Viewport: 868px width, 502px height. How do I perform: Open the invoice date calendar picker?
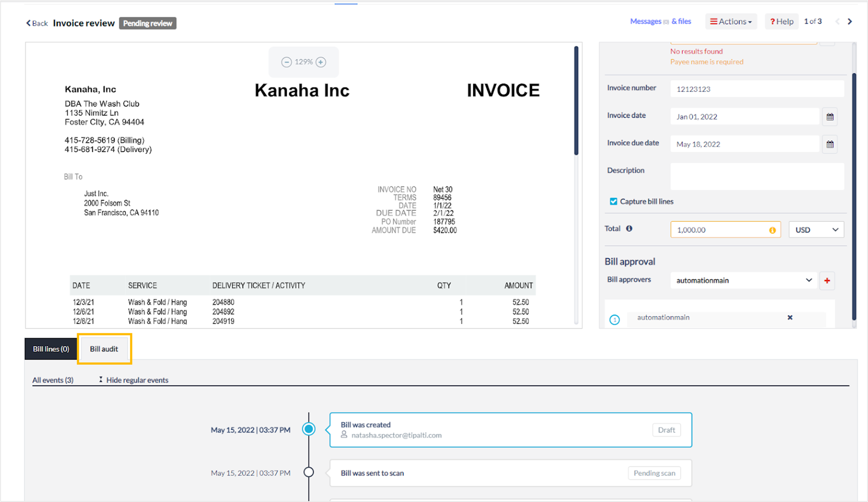coord(830,117)
